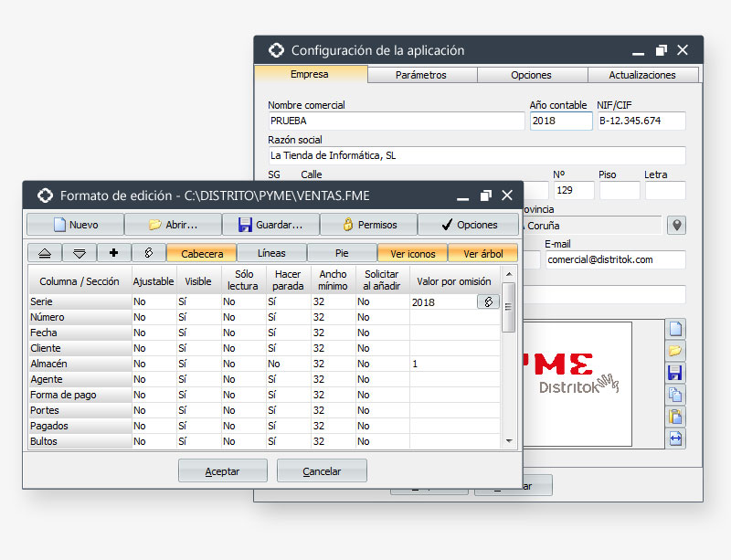The height and width of the screenshot is (560, 731).
Task: Select the Cabecera section toggle
Action: point(201,253)
